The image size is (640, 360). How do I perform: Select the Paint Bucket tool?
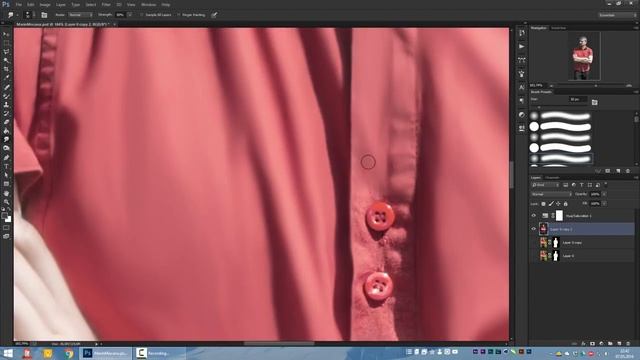pyautogui.click(x=6, y=131)
